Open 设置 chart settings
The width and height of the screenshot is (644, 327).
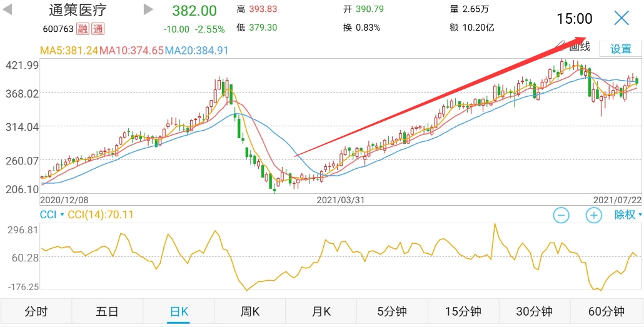point(621,49)
